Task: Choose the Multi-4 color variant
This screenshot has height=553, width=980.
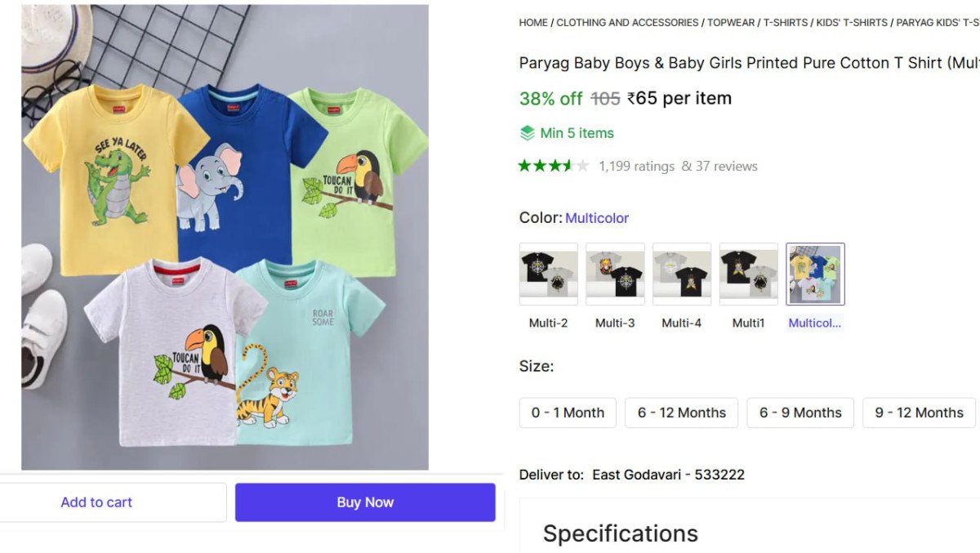Action: (x=682, y=274)
